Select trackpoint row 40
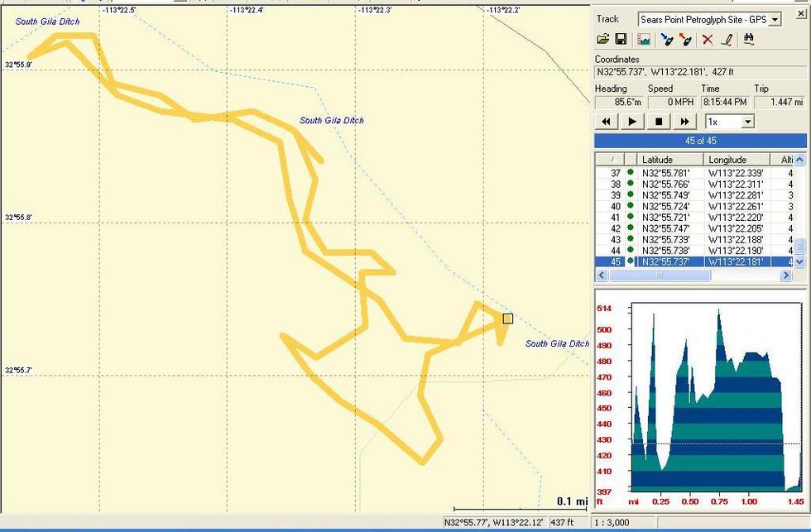811x532 pixels. tap(694, 206)
